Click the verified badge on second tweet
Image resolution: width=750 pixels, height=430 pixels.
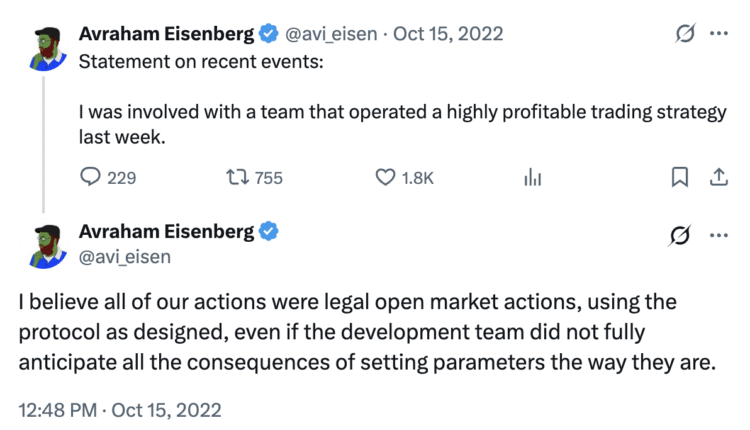point(269,232)
